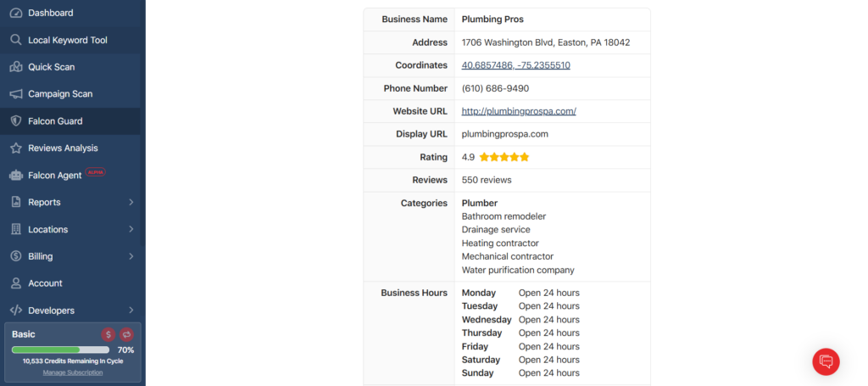Click the credits usage progress bar
This screenshot has width=868, height=386.
pos(60,350)
